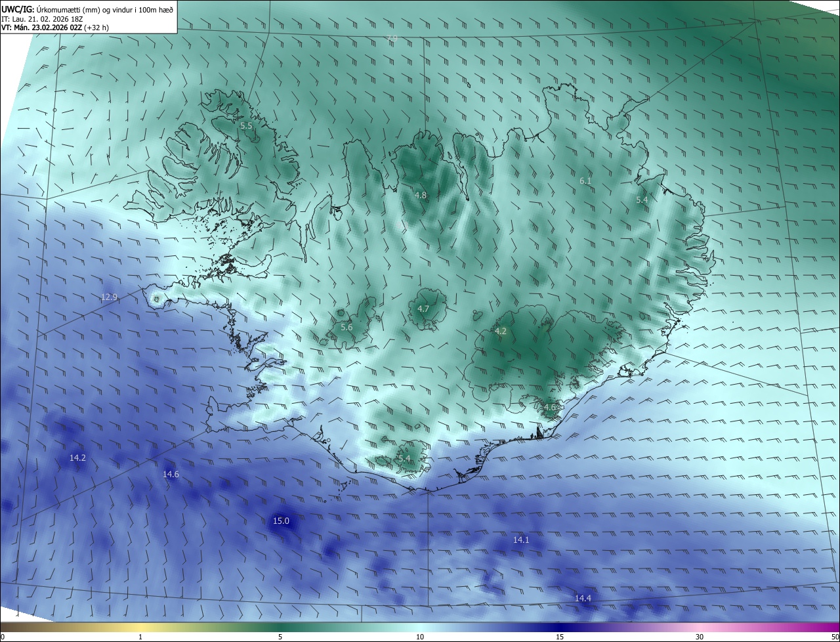Click the 5.5 value in the Westfjords
This screenshot has height=642, width=840.
(x=246, y=125)
